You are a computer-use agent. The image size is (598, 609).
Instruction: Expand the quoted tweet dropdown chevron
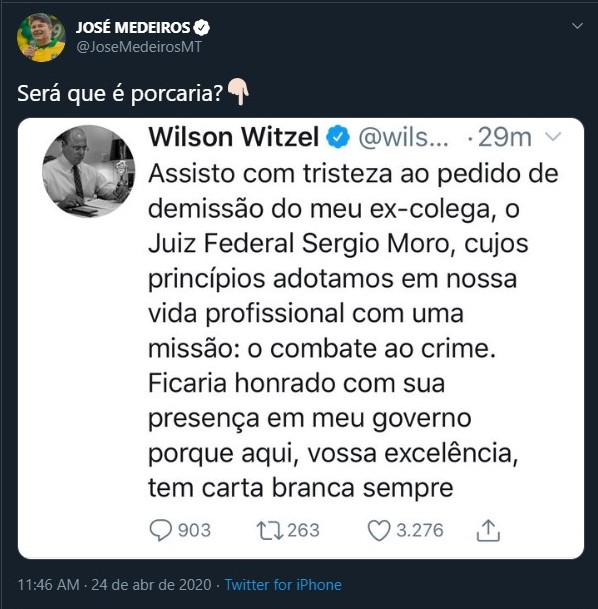(x=553, y=136)
